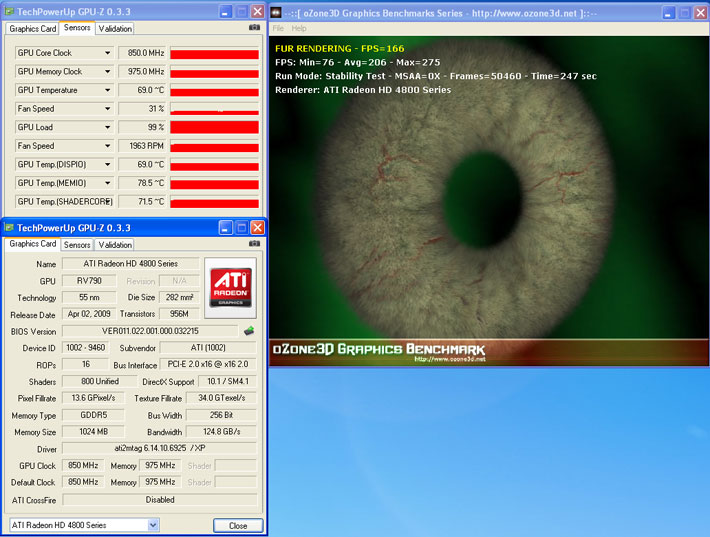Open the GPU Load sensor dropdown

tap(107, 127)
